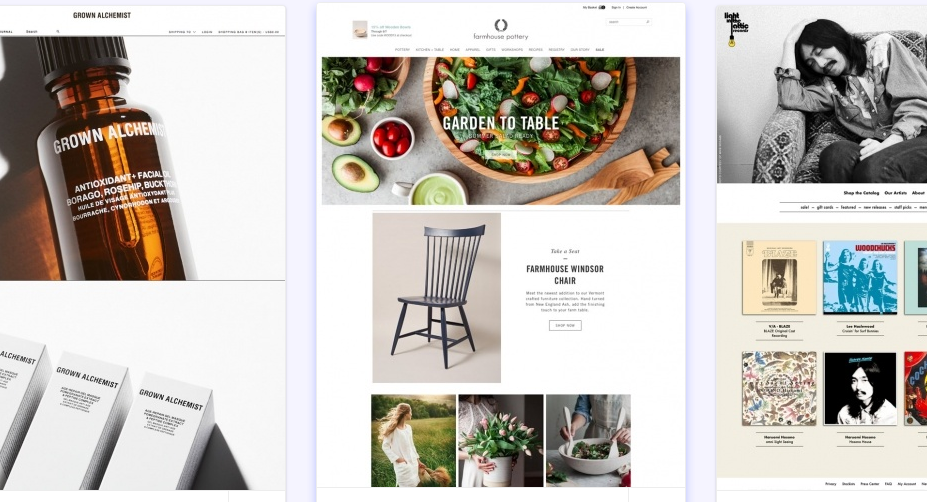The image size is (927, 502).
Task: Open the Pottery navigation menu
Action: pos(402,50)
